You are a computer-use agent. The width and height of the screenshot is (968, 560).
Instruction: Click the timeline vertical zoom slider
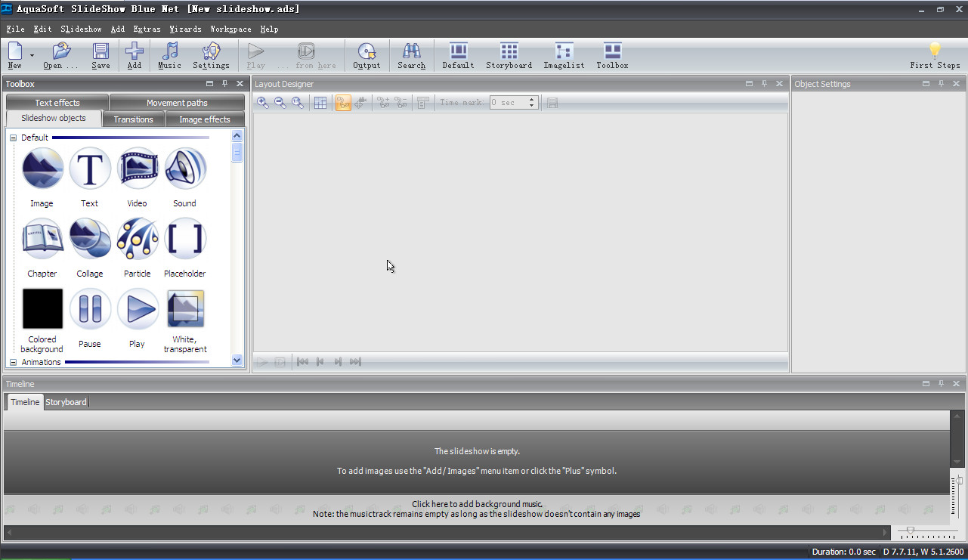959,481
